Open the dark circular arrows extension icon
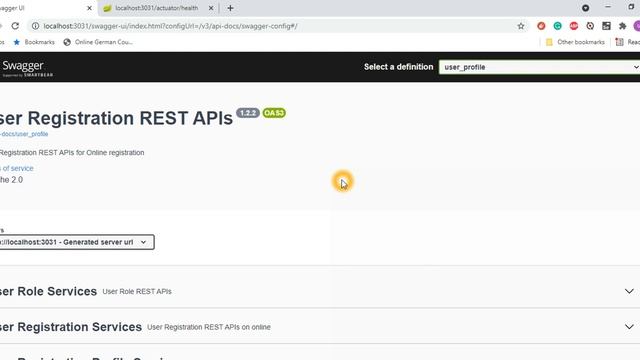This screenshot has height=360, width=640. tap(590, 26)
